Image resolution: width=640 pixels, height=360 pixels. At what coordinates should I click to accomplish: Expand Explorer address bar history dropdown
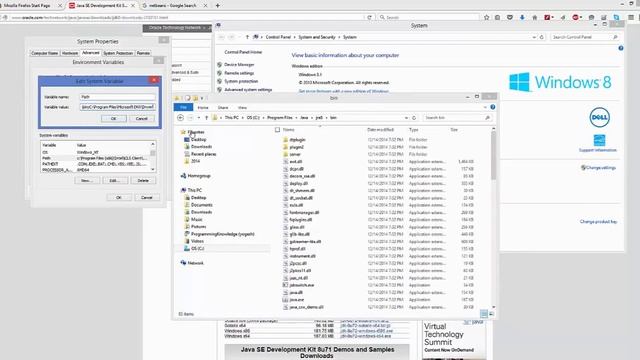[x=406, y=118]
